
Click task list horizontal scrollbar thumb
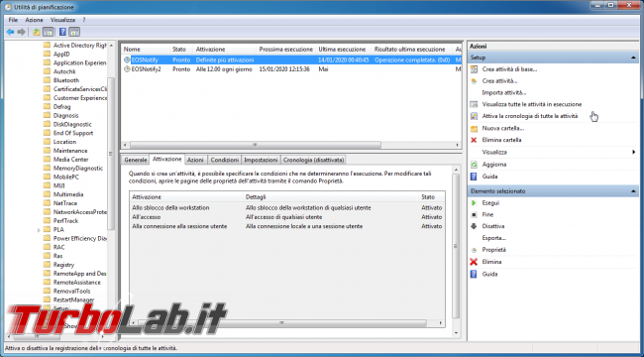[255, 145]
